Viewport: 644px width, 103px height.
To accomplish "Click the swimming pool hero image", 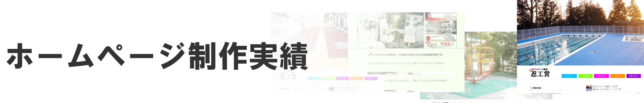I will click(x=580, y=33).
